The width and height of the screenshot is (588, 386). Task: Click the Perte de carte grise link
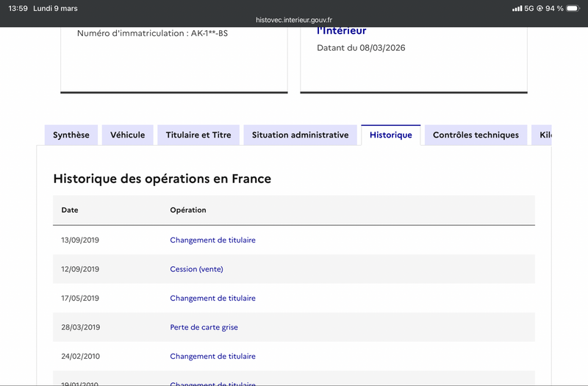pyautogui.click(x=204, y=327)
